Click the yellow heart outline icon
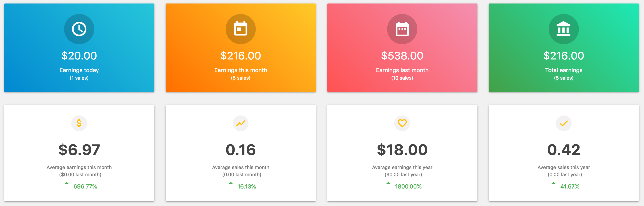Screen dimensions: 644x206 tap(402, 123)
